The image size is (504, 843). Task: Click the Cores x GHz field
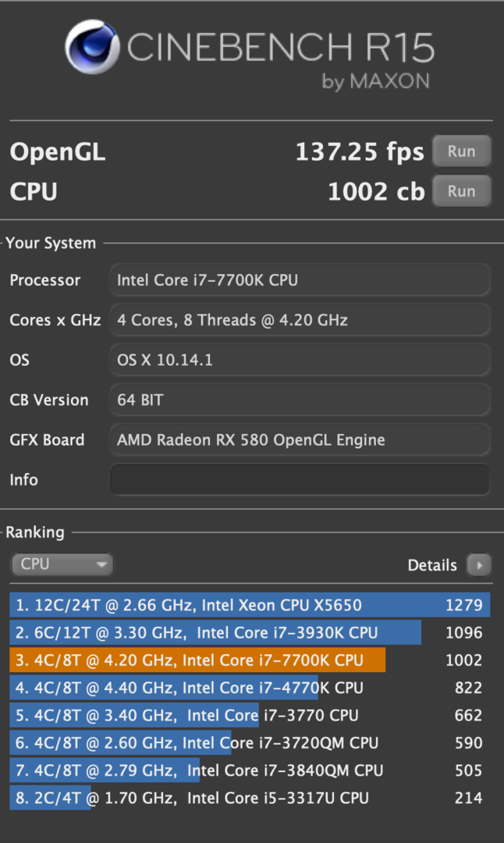coord(300,320)
